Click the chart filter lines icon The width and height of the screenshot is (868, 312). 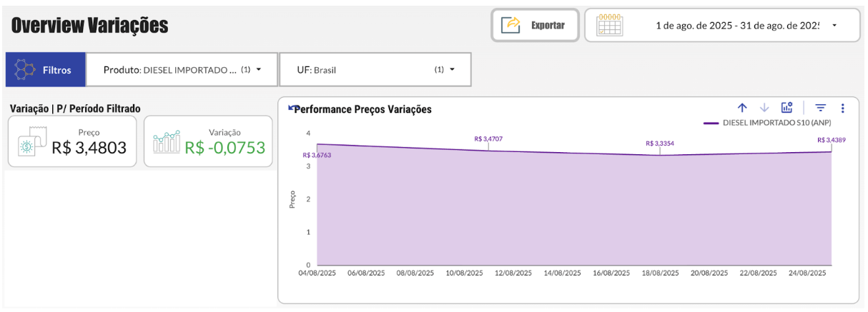coord(821,108)
